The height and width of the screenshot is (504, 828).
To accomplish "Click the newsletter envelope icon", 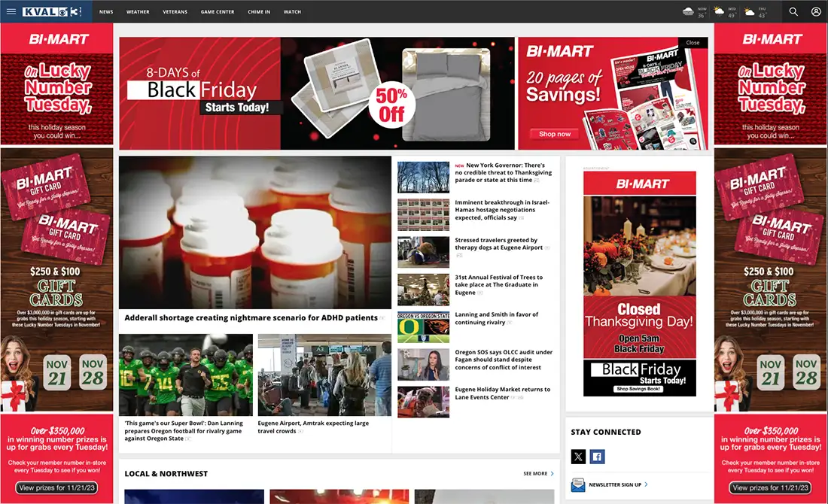I will click(x=577, y=484).
